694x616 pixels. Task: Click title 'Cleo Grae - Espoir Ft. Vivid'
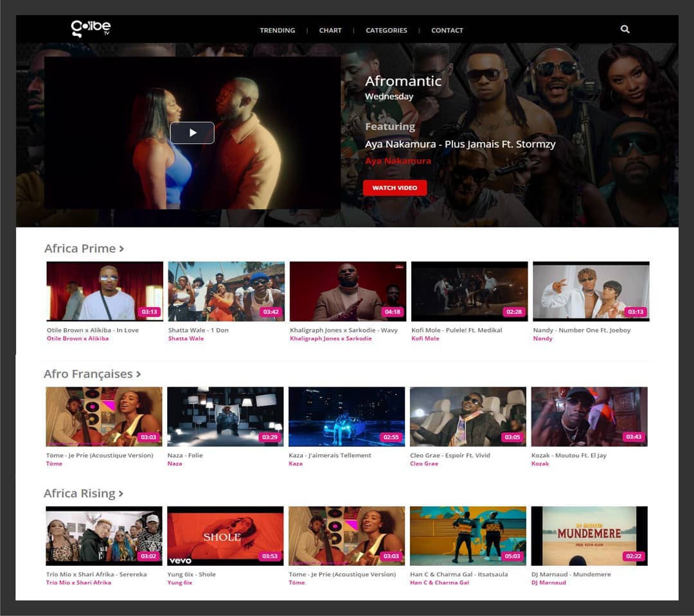[450, 455]
